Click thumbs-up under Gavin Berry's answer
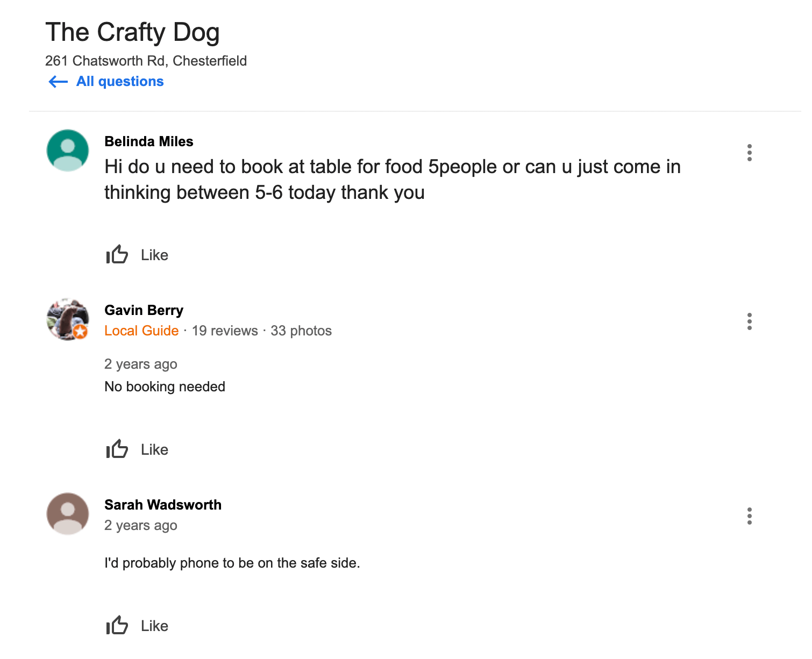This screenshot has height=659, width=812. 117,449
